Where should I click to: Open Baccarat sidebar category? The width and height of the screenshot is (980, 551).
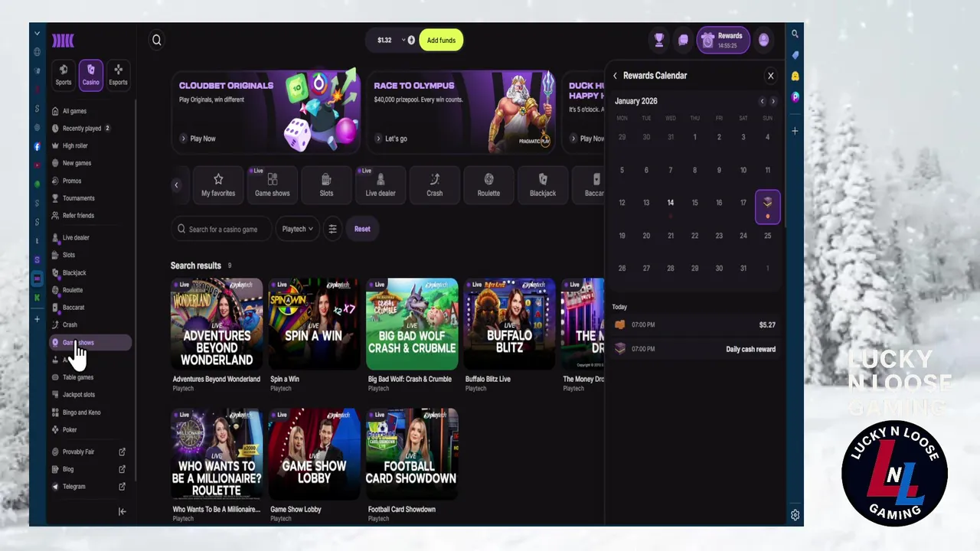(x=90, y=308)
